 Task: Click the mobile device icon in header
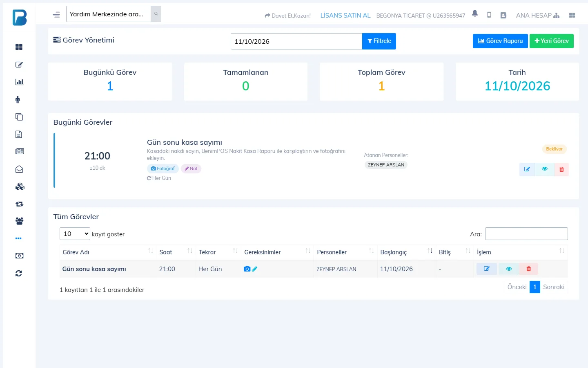[489, 15]
